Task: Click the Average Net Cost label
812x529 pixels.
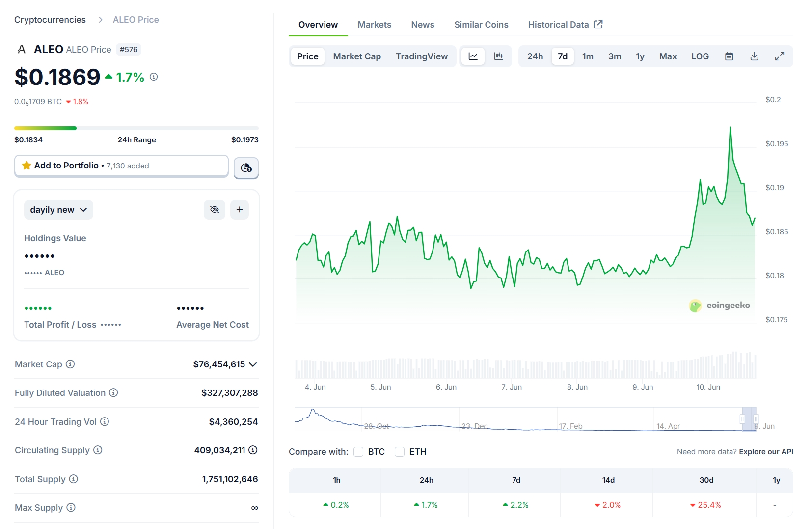Action: [213, 325]
